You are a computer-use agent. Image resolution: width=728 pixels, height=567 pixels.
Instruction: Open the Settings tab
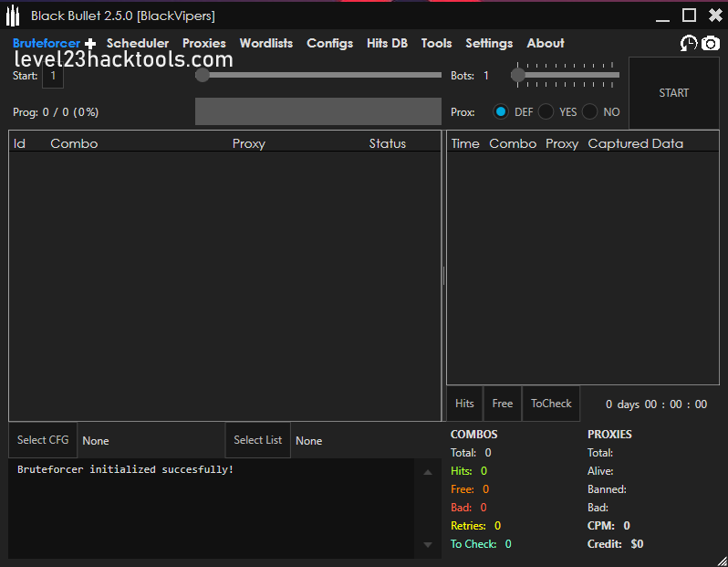pos(489,43)
